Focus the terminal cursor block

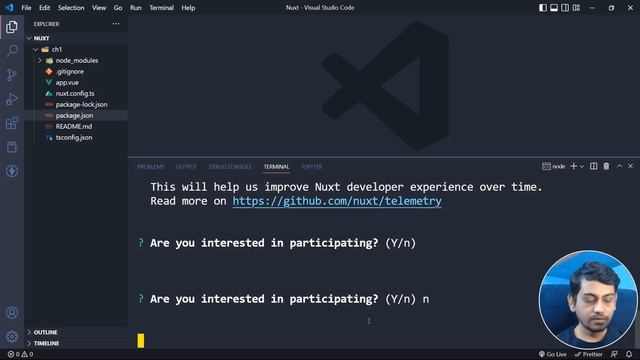[141, 341]
